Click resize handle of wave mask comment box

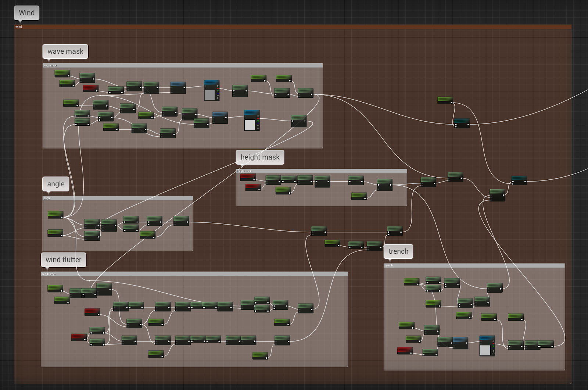point(322,147)
